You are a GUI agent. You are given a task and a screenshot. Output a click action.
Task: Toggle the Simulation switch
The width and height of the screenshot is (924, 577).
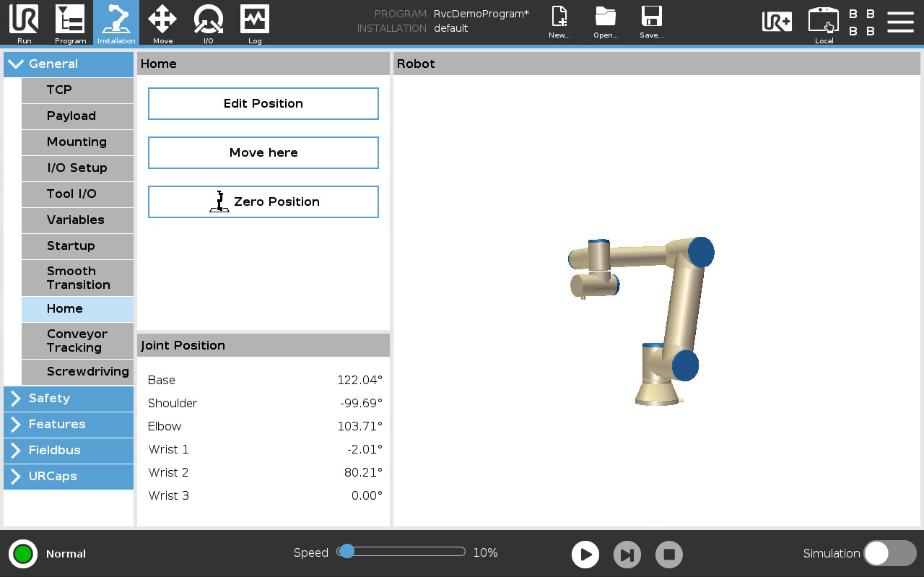[x=889, y=553]
